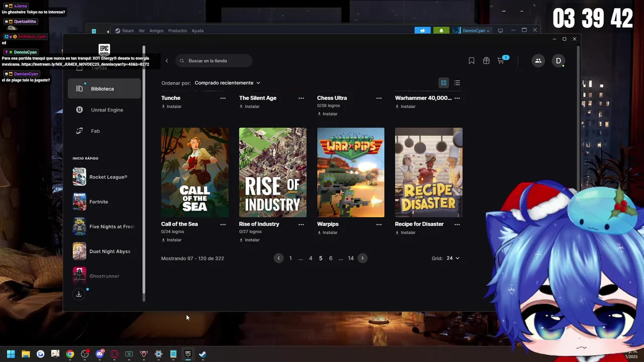This screenshot has width=644, height=362.
Task: Open the Warpips cover art
Action: [x=351, y=172]
